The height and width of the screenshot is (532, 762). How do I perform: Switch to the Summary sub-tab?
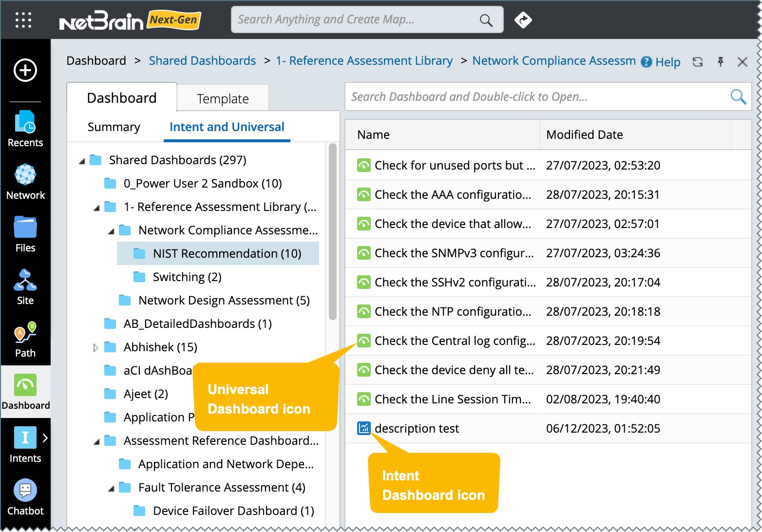114,127
